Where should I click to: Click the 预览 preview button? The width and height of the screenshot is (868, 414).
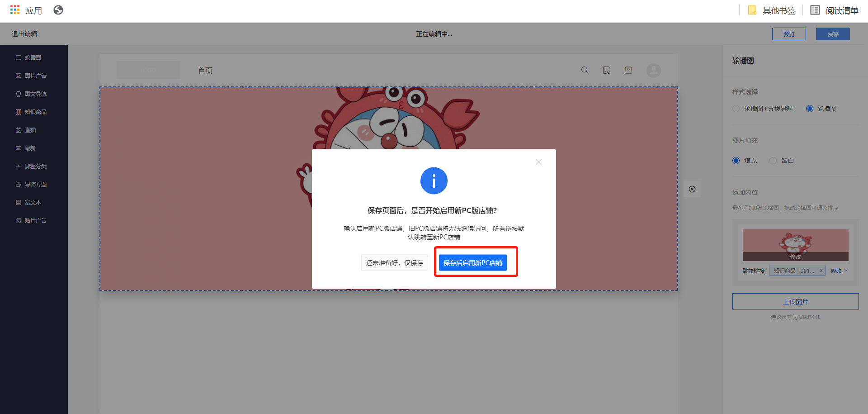click(x=789, y=34)
